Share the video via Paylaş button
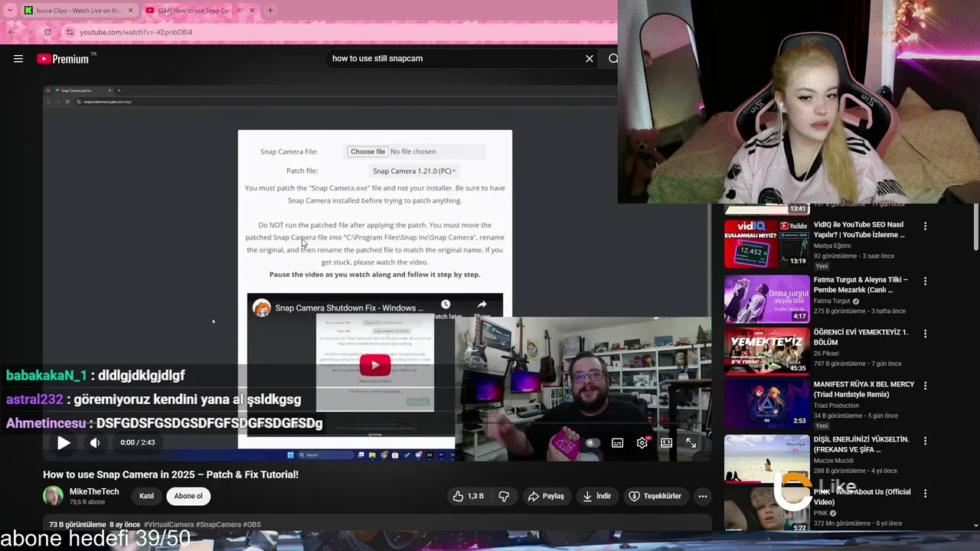 (x=546, y=496)
